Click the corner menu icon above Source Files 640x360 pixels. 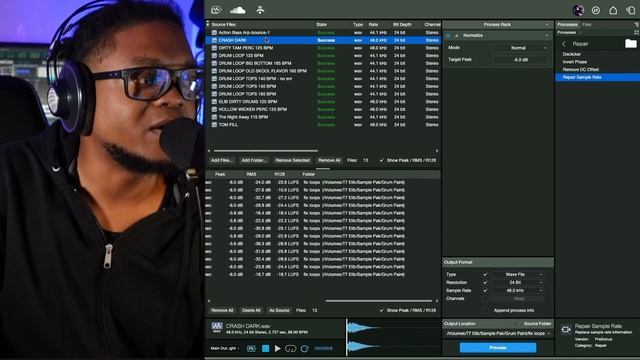click(208, 24)
